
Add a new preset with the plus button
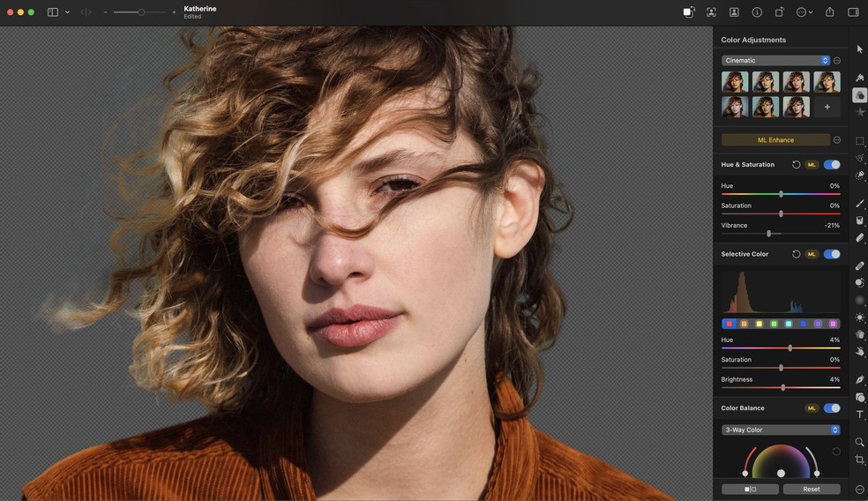827,107
